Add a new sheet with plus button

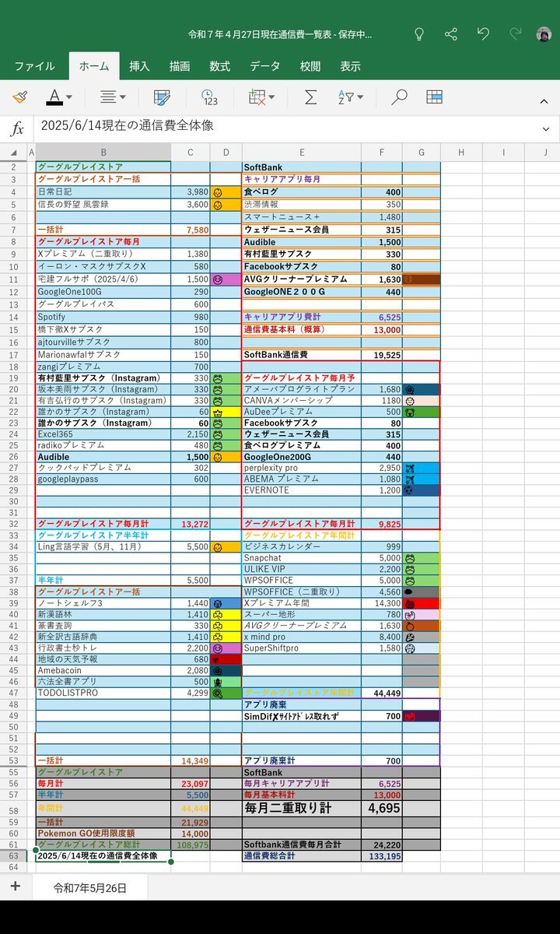15,887
